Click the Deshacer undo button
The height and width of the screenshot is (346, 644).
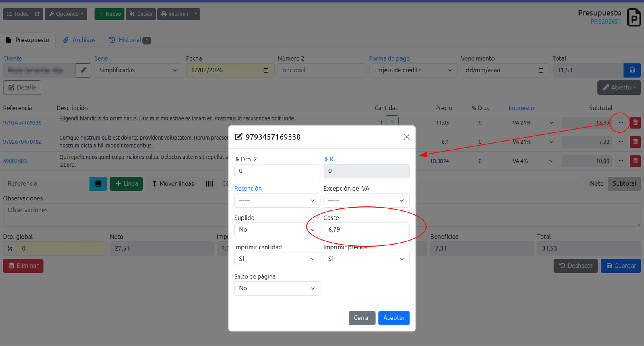pyautogui.click(x=576, y=266)
